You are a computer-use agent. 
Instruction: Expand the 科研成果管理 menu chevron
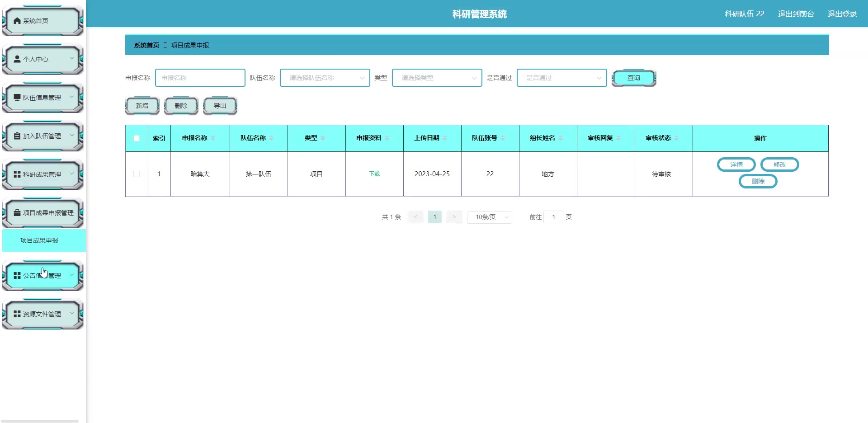point(71,174)
